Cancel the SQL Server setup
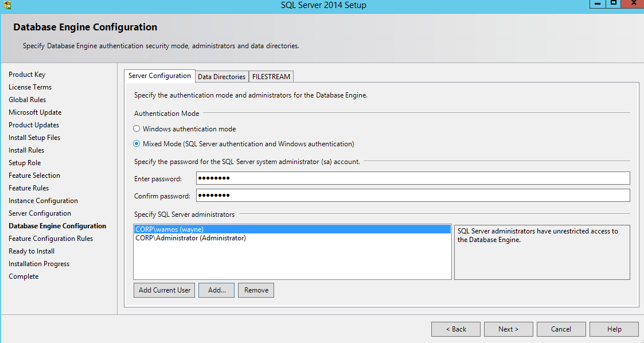This screenshot has width=644, height=343. (561, 329)
